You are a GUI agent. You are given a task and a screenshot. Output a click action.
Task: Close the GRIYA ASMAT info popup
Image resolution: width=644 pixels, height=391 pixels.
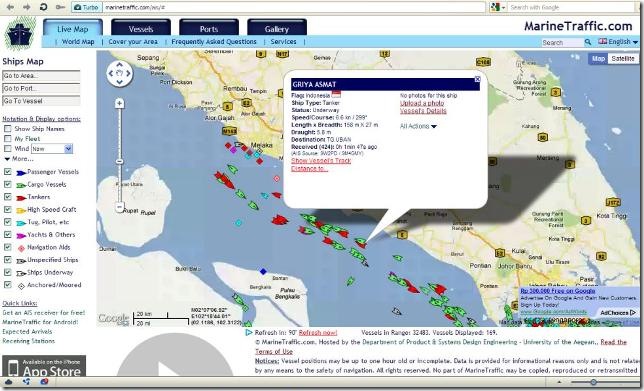[x=477, y=79]
